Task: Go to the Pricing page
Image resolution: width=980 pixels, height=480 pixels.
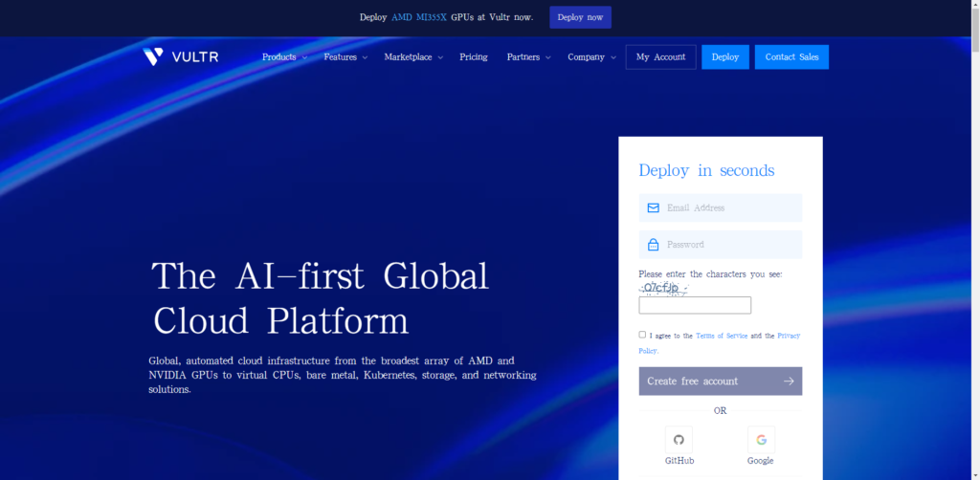Action: coord(473,57)
